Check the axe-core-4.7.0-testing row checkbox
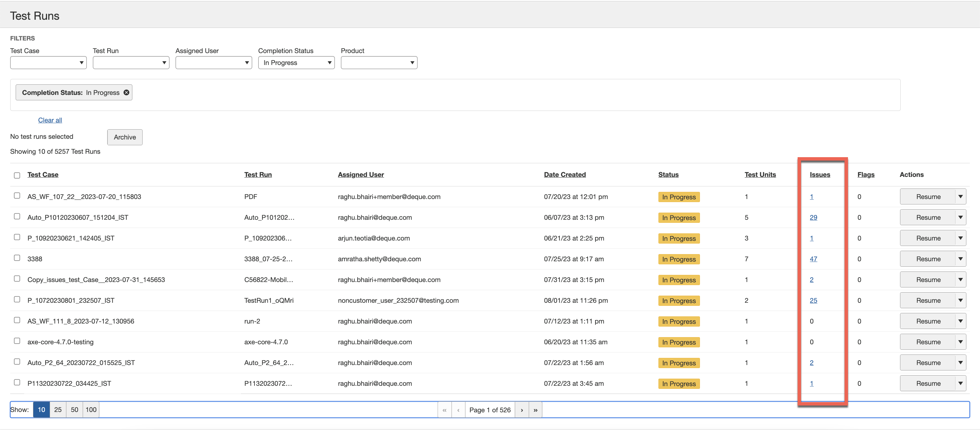980x430 pixels. click(x=17, y=341)
